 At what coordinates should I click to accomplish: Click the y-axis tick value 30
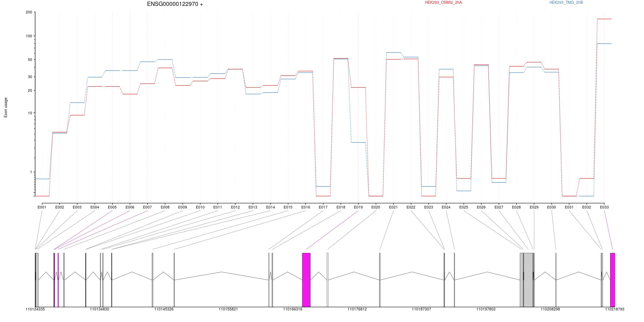pyautogui.click(x=30, y=77)
